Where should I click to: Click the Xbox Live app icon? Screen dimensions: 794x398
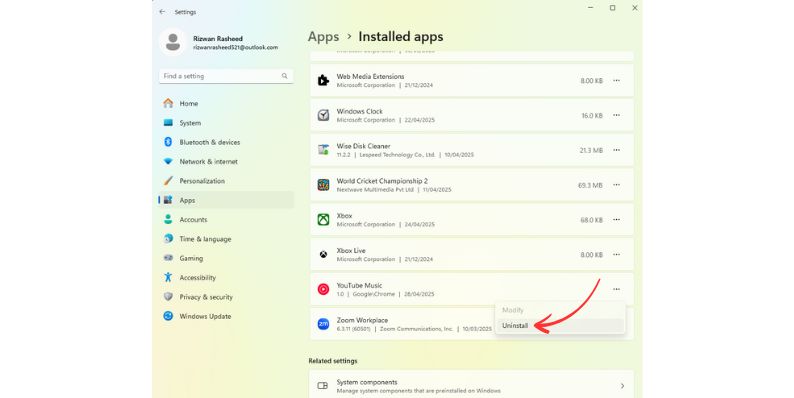(x=323, y=254)
